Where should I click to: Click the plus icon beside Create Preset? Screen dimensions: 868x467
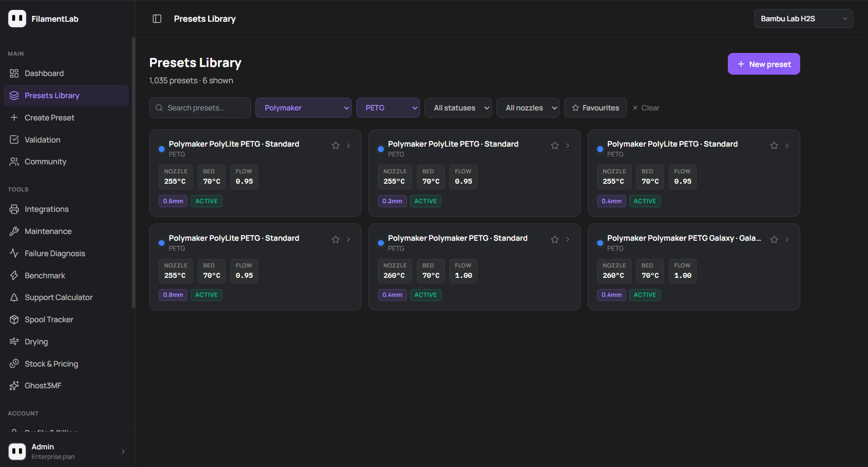click(x=14, y=118)
